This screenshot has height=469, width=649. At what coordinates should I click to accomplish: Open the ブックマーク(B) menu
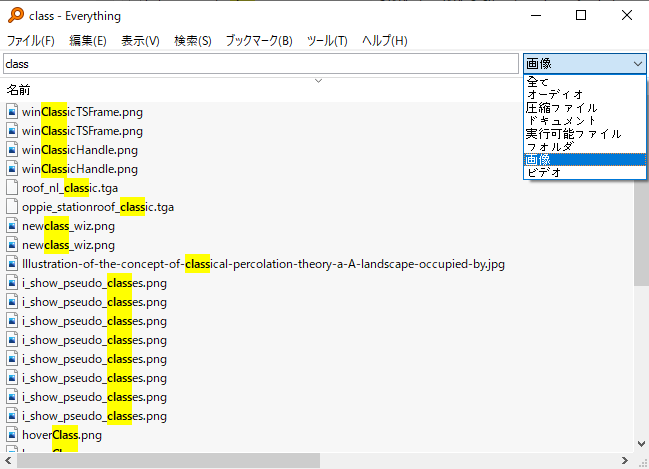click(x=259, y=41)
